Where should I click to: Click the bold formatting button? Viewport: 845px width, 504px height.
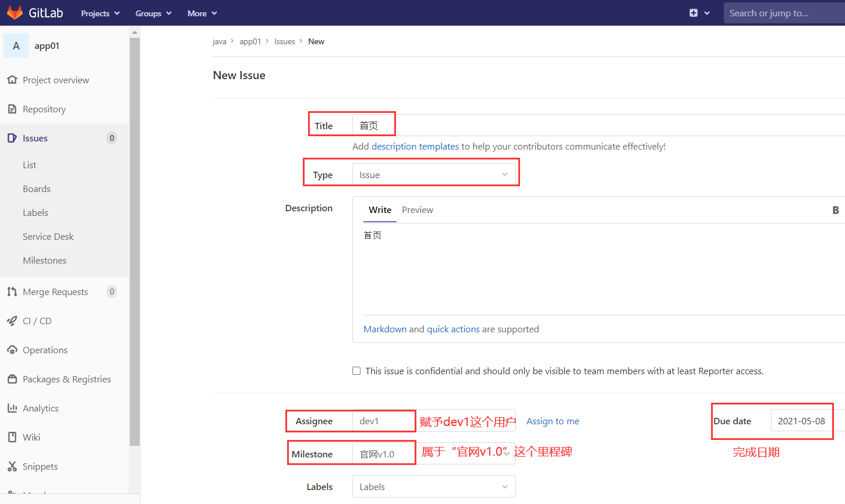pyautogui.click(x=836, y=210)
